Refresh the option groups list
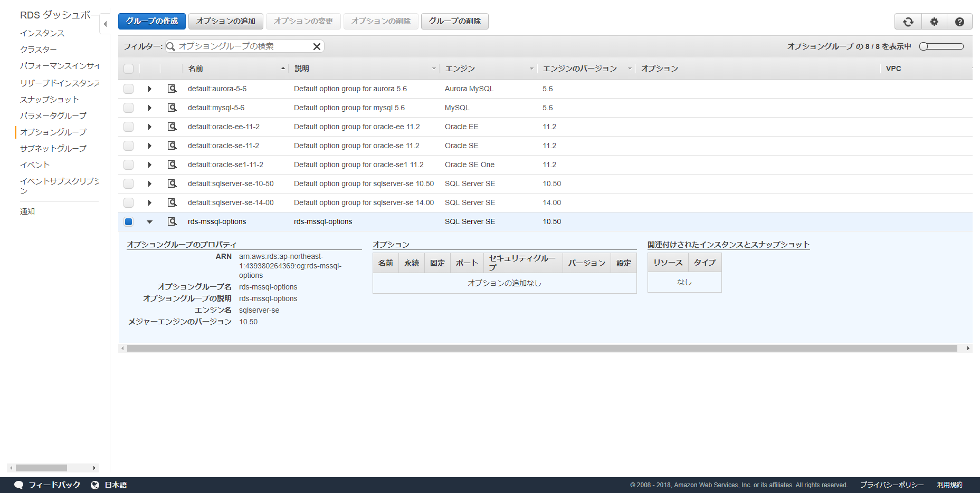The width and height of the screenshot is (980, 493). click(x=907, y=21)
